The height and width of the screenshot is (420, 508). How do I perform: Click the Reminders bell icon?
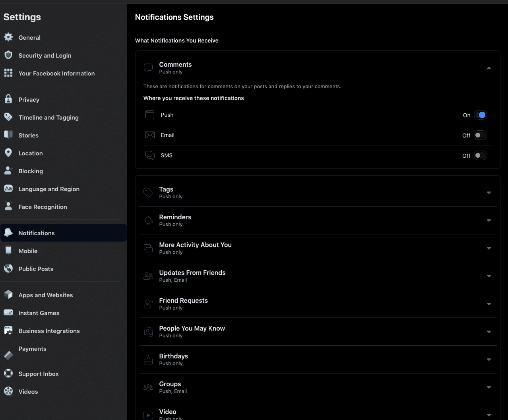point(148,221)
